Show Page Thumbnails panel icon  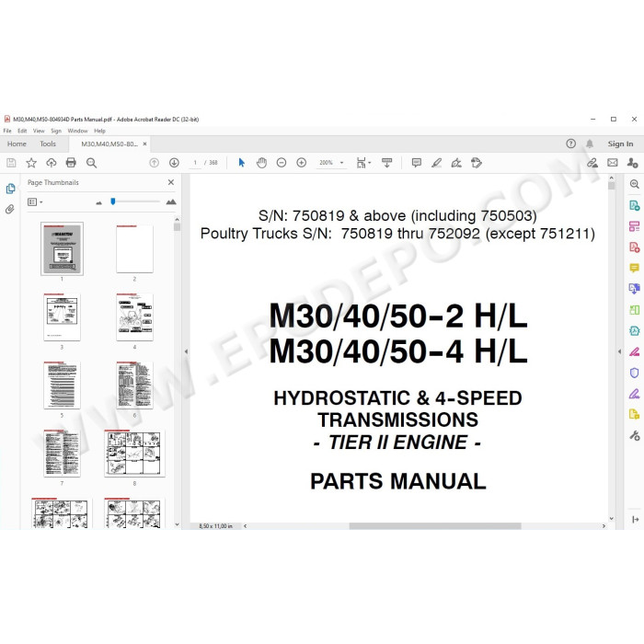(11, 189)
